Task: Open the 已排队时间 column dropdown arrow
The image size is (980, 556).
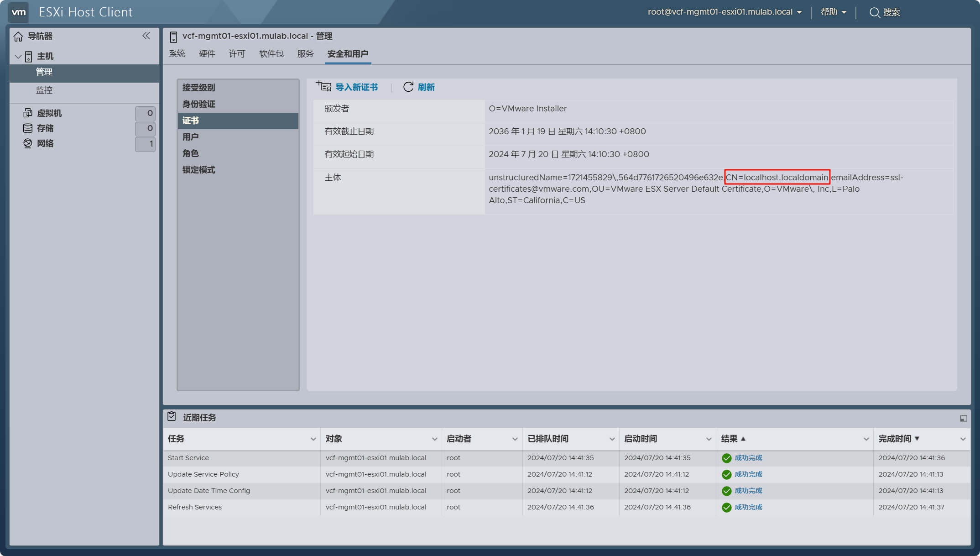Action: point(612,439)
